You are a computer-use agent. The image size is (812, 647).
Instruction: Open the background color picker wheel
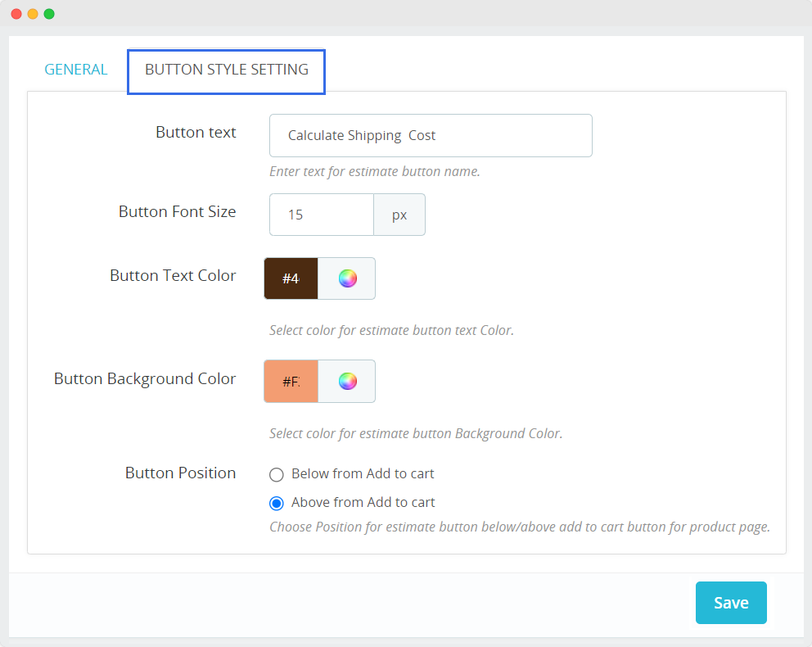point(347,381)
